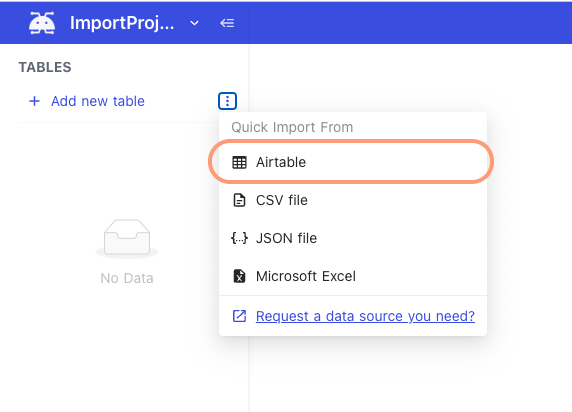The image size is (572, 412).
Task: Click the TABLES section header
Action: (45, 67)
